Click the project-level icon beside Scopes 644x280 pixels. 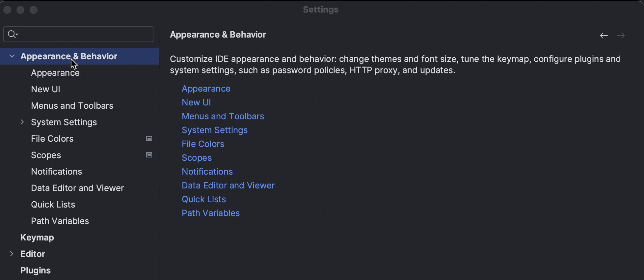pos(149,155)
